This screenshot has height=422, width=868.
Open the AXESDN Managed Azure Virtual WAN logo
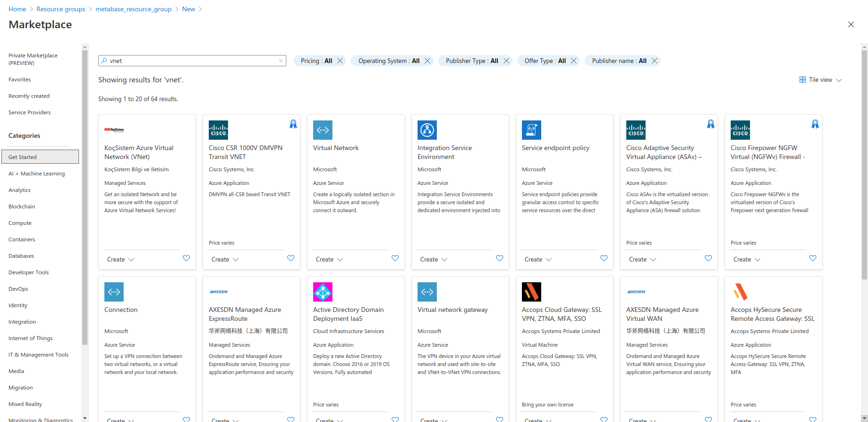coord(636,292)
